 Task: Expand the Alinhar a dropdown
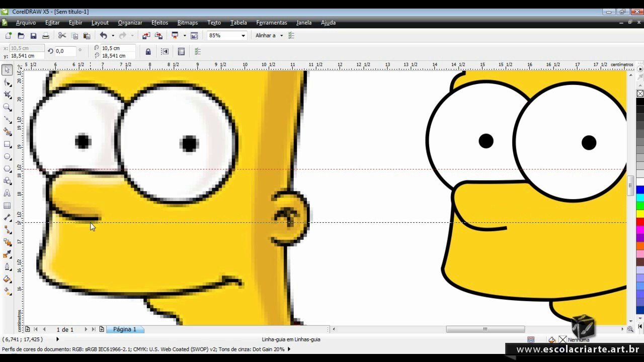click(281, 36)
